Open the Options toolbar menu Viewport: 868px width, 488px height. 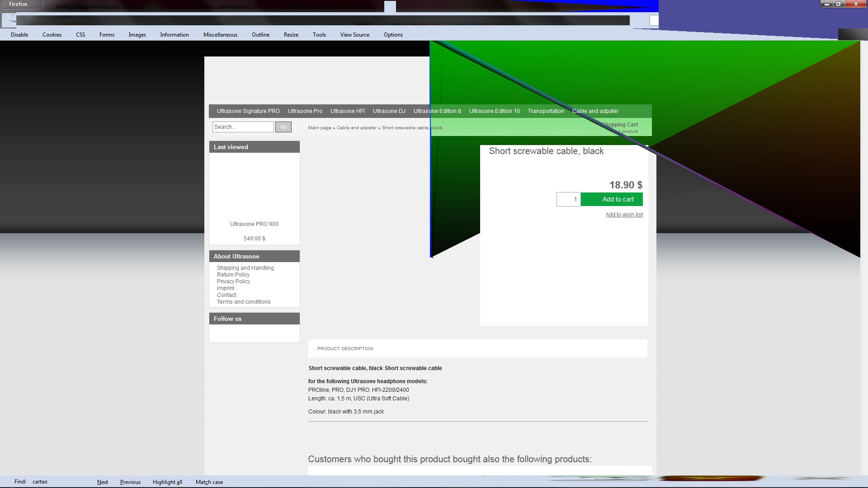click(x=393, y=35)
